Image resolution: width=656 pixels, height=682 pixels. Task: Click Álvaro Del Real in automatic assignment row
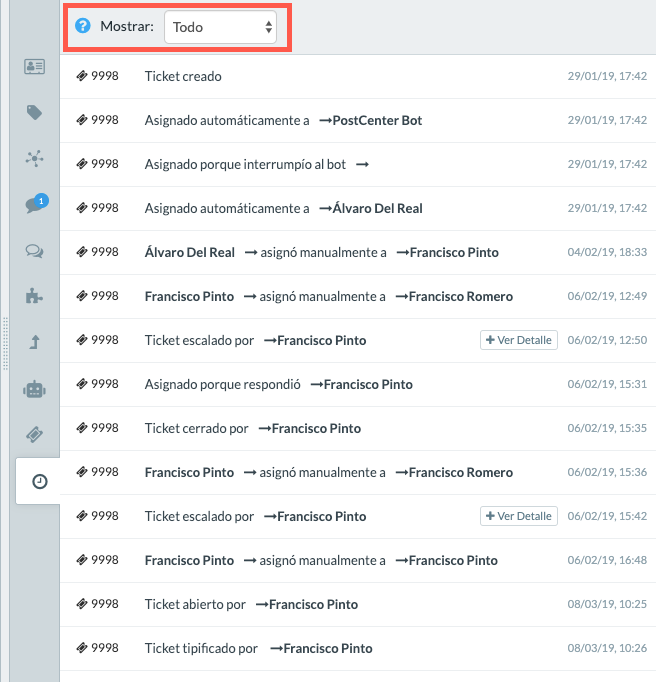pyautogui.click(x=377, y=208)
